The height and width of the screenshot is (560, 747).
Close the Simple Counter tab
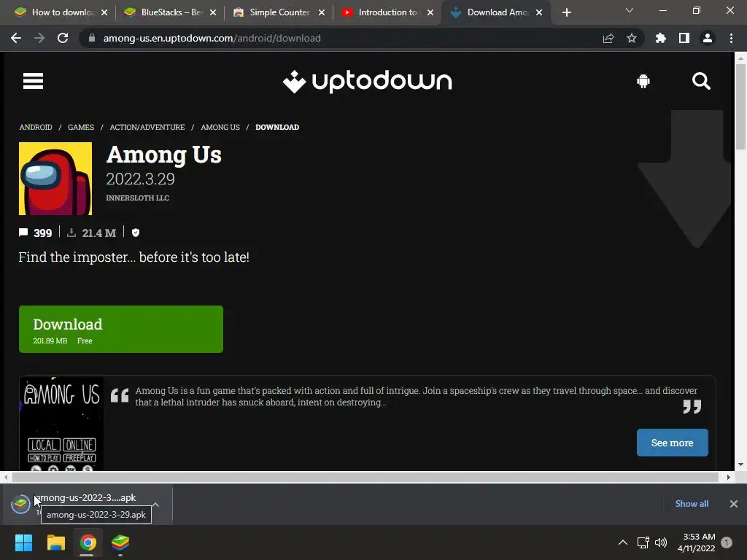[x=322, y=12]
